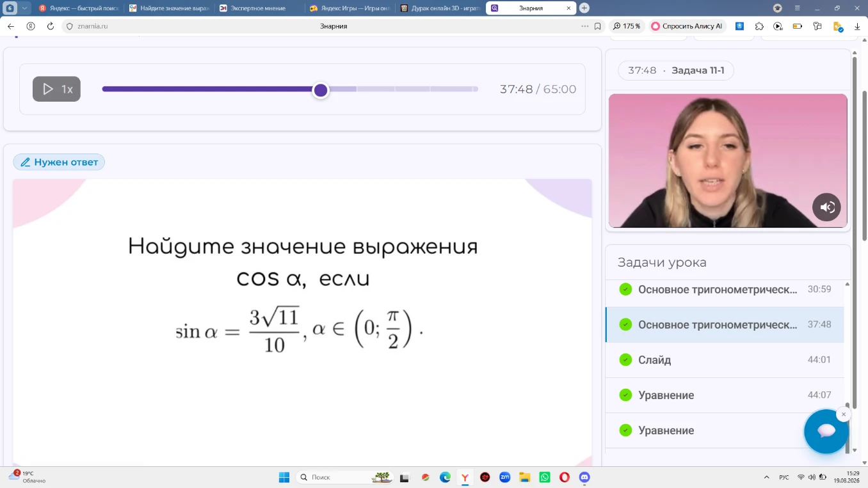Click the green checkmark beside «Слайд»
868x488 pixels.
[625, 359]
